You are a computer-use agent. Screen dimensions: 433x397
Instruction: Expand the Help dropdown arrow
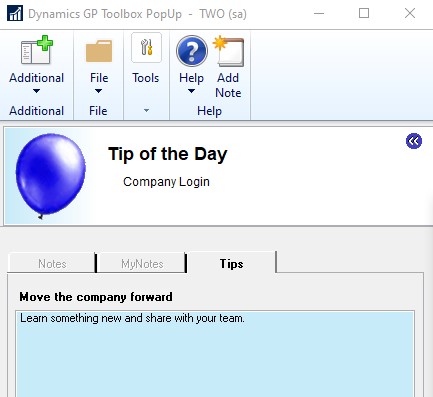(x=191, y=91)
